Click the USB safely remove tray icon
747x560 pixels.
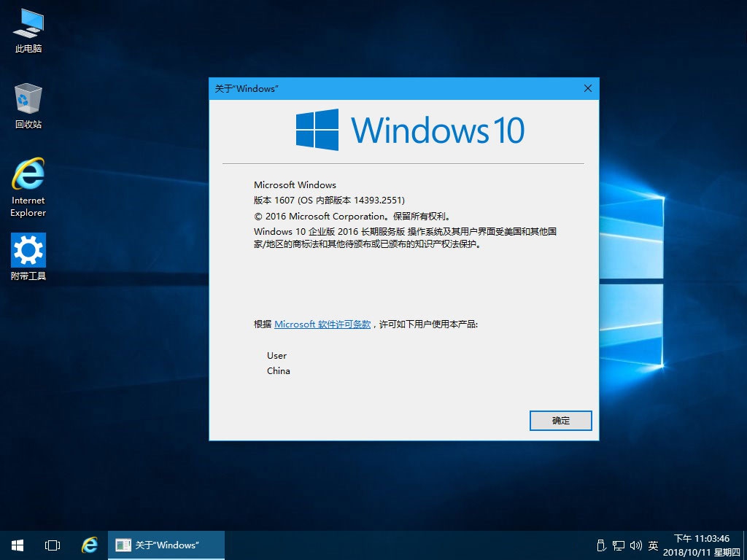pyautogui.click(x=601, y=545)
